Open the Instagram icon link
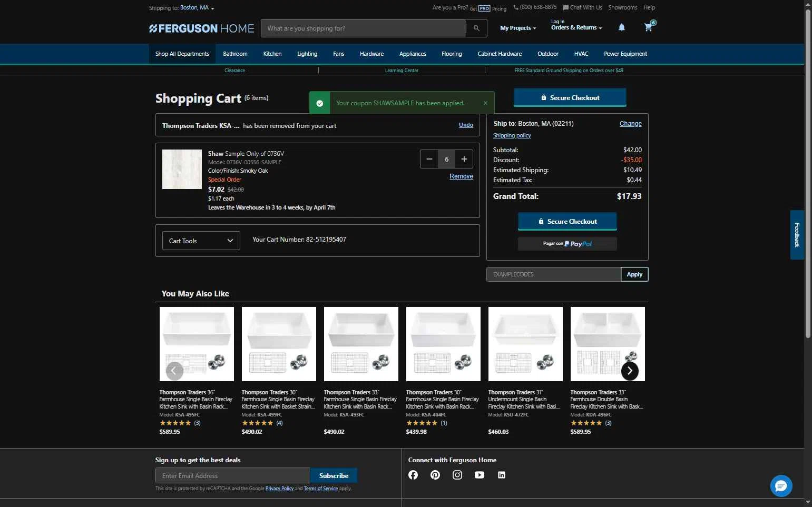The height and width of the screenshot is (507, 812). tap(457, 475)
